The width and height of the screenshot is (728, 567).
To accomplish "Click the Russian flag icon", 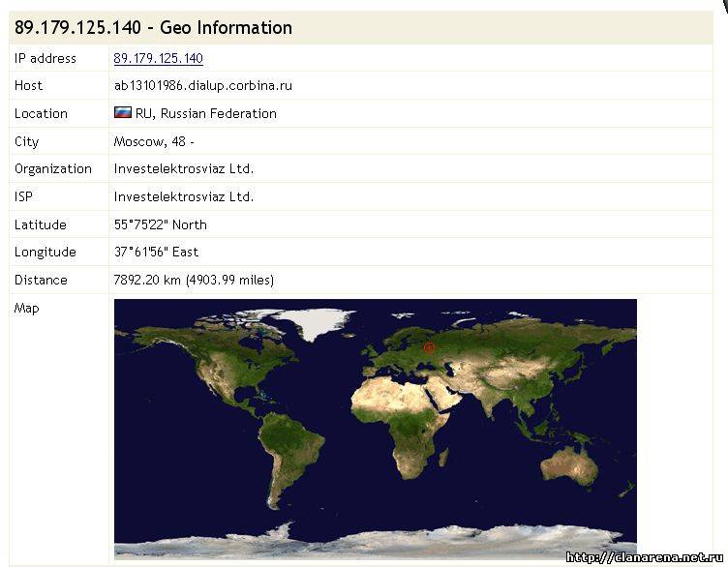I will [x=122, y=113].
